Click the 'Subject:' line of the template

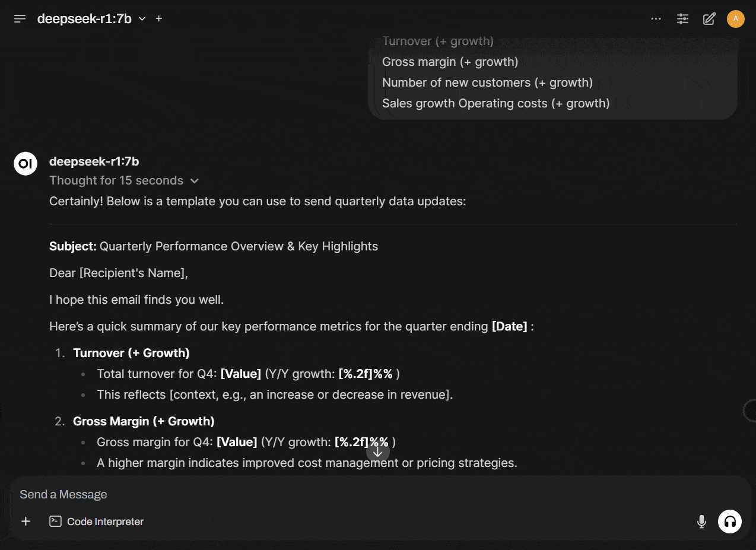pyautogui.click(x=214, y=246)
